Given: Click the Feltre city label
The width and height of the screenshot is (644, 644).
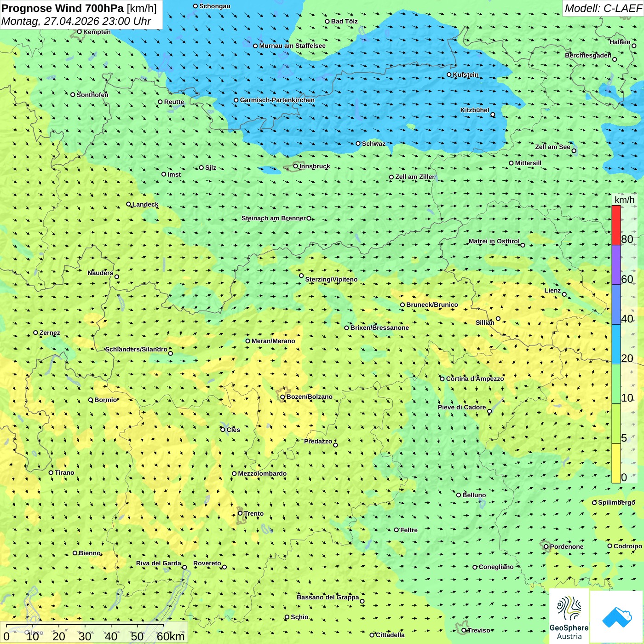Looking at the screenshot, I should [408, 530].
